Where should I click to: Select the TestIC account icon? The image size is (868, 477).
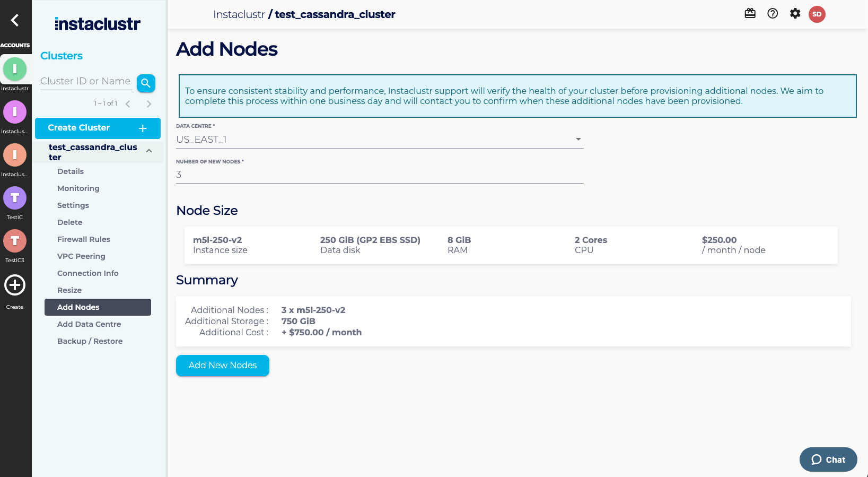[x=15, y=198]
